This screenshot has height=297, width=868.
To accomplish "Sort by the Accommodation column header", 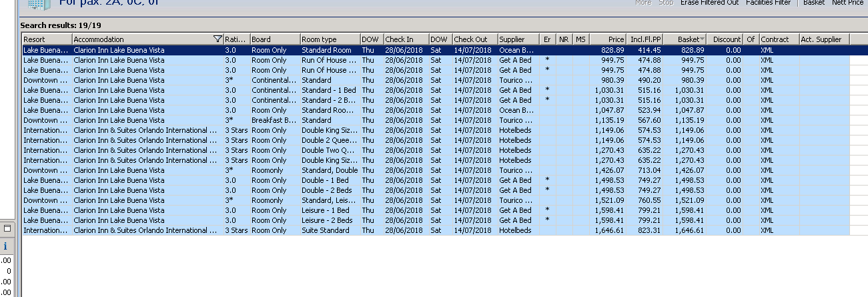I will [147, 39].
